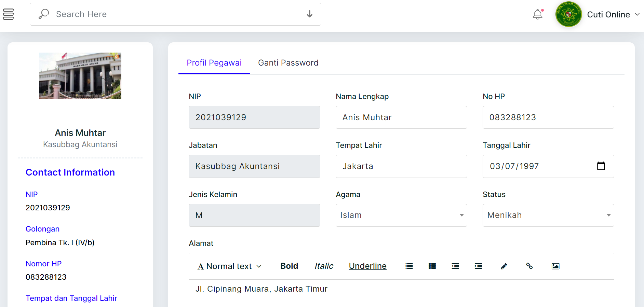Screen dimensions: 644x307
Task: Increase indentation of the Alamat text
Action: (x=478, y=266)
